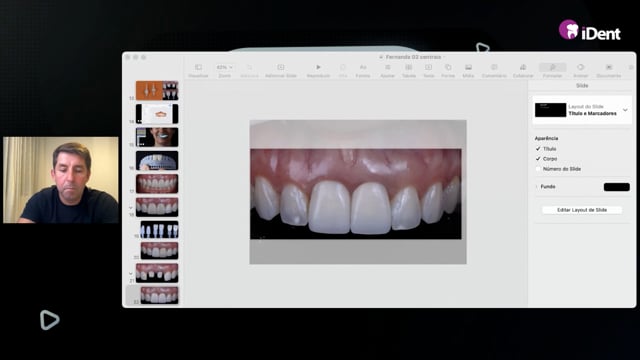Viewport: 640px width, 360px height.
Task: Insert a text box with Texto icon
Action: (x=428, y=67)
